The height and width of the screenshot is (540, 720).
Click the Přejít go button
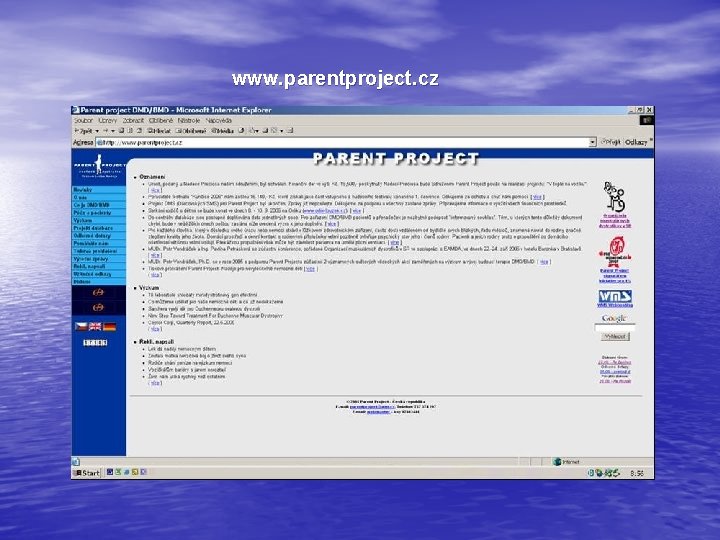click(x=611, y=142)
